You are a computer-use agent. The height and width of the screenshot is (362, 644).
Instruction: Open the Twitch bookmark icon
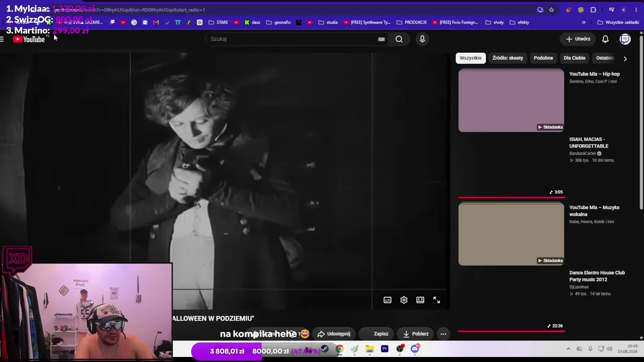[112, 22]
